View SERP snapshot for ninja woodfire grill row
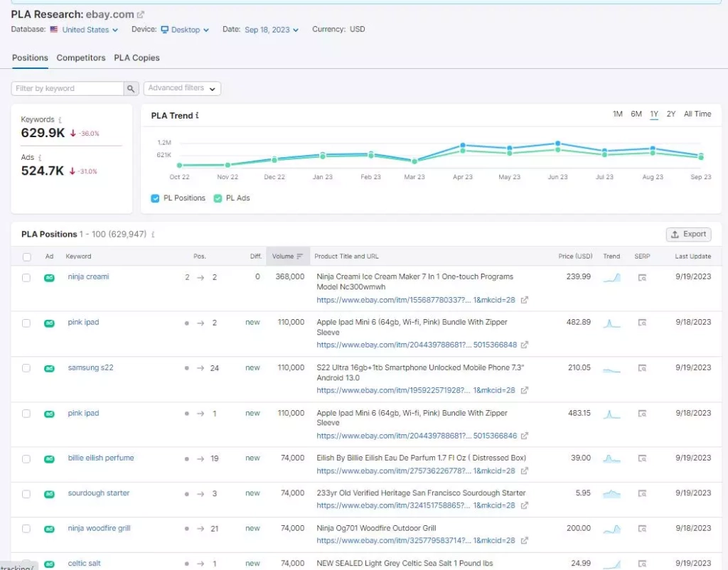 pos(642,529)
